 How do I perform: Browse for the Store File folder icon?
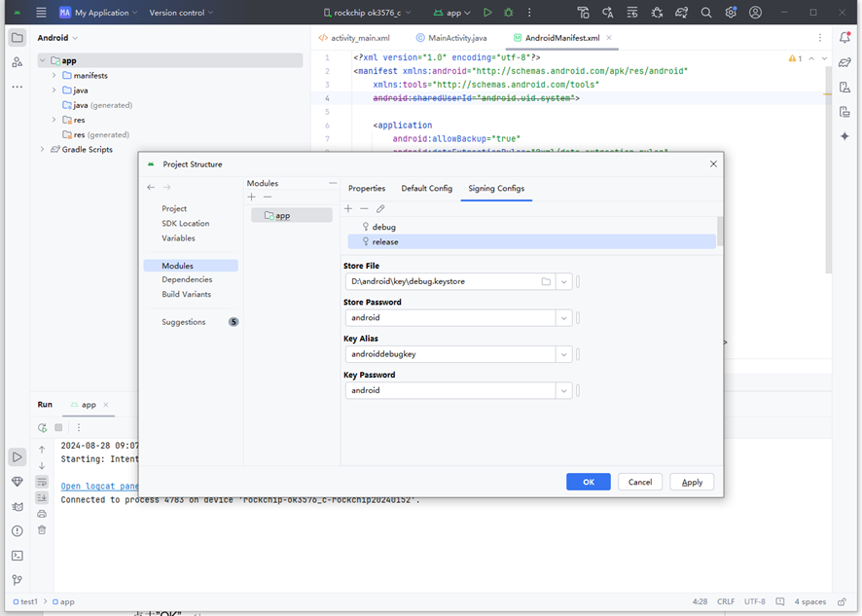[546, 281]
